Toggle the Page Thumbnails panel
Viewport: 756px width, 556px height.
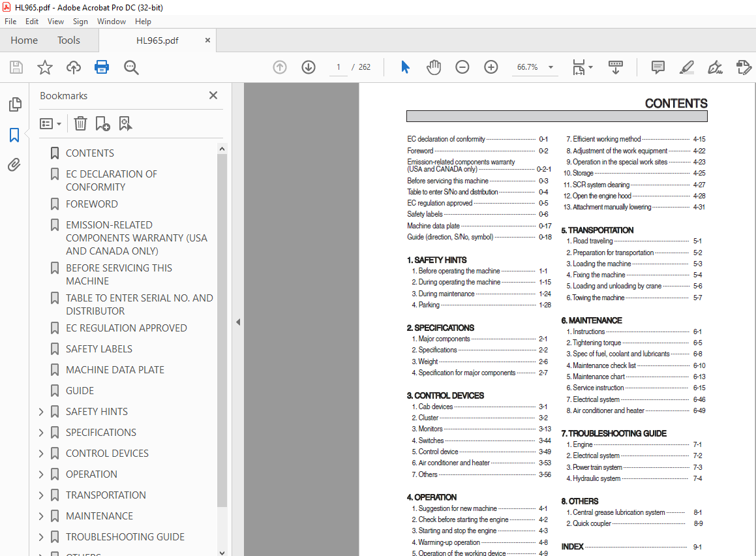[14, 104]
